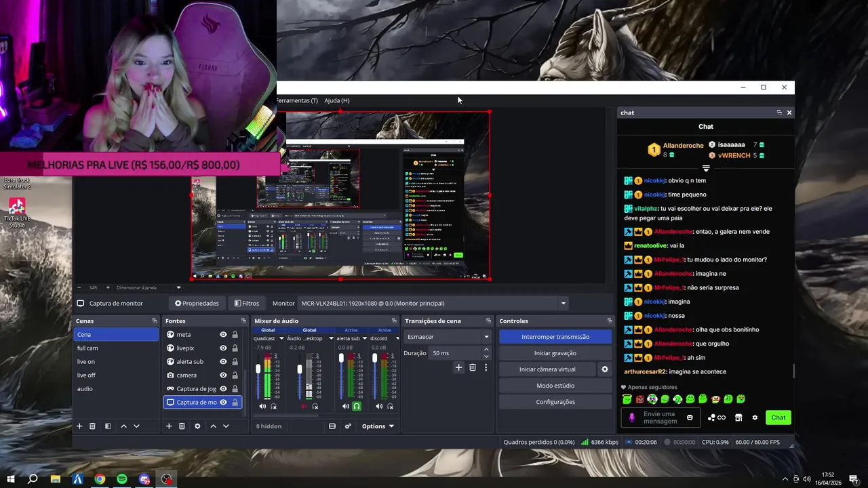Open the Monitor selection dropdown
The height and width of the screenshot is (488, 868).
point(433,304)
